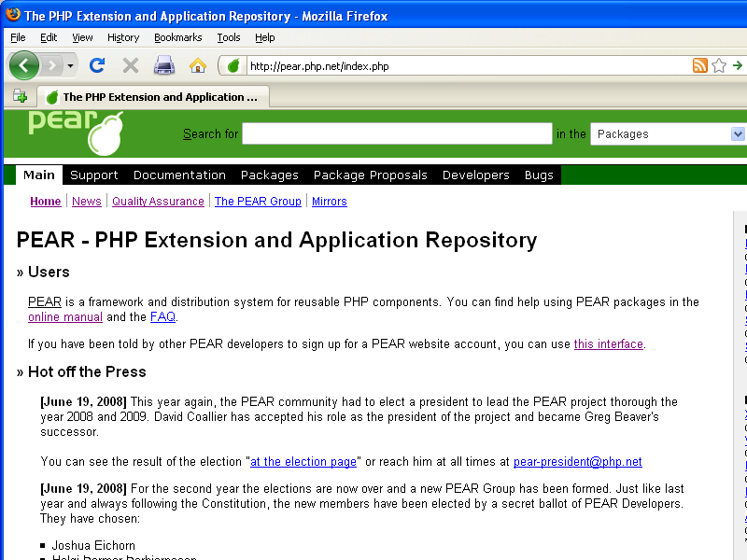Click the main page heading PEAR - PHP Extension
Screen dimensions: 747x560
tap(276, 240)
